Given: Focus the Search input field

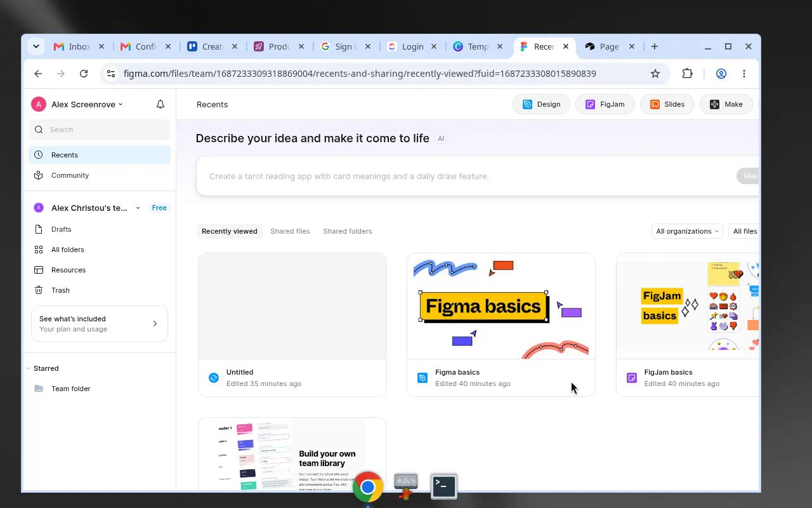Looking at the screenshot, I should (x=100, y=130).
